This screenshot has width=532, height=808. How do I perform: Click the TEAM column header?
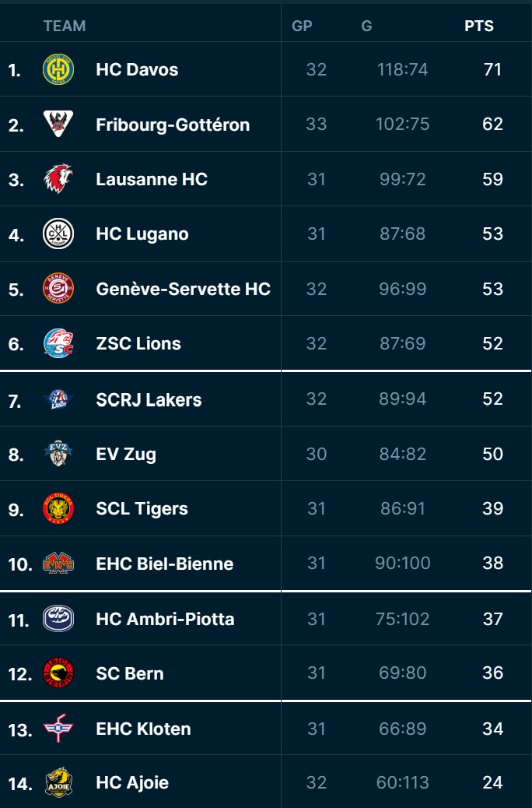pyautogui.click(x=65, y=26)
